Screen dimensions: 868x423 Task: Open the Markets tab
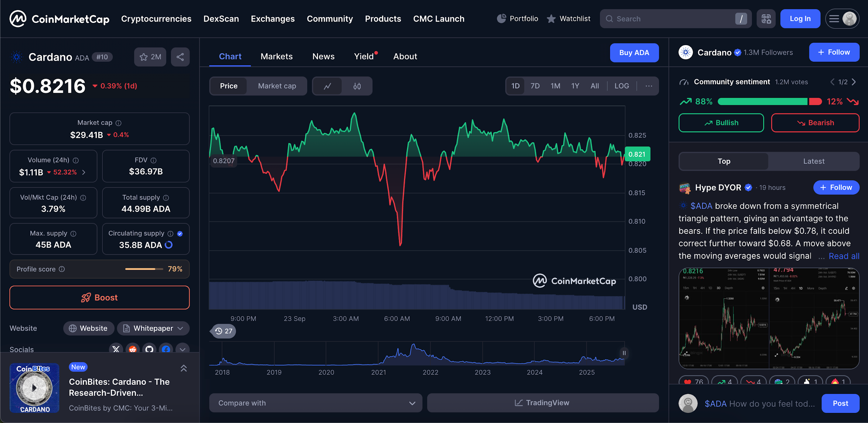276,56
